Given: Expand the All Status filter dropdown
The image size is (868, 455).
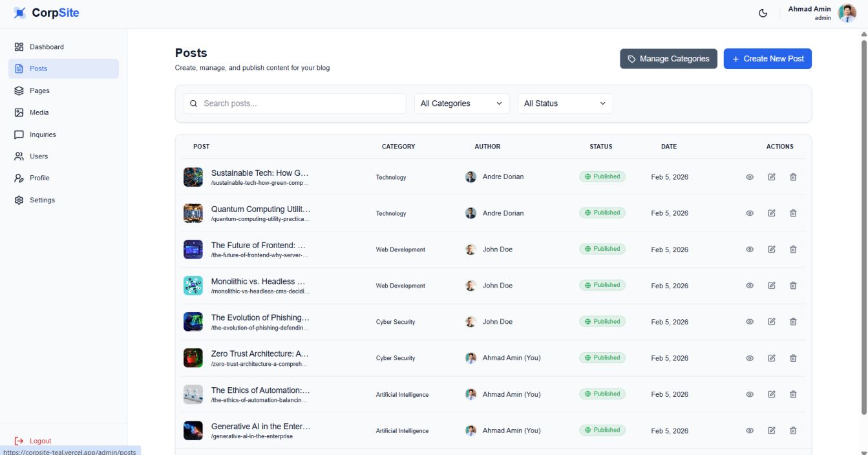Looking at the screenshot, I should point(564,103).
